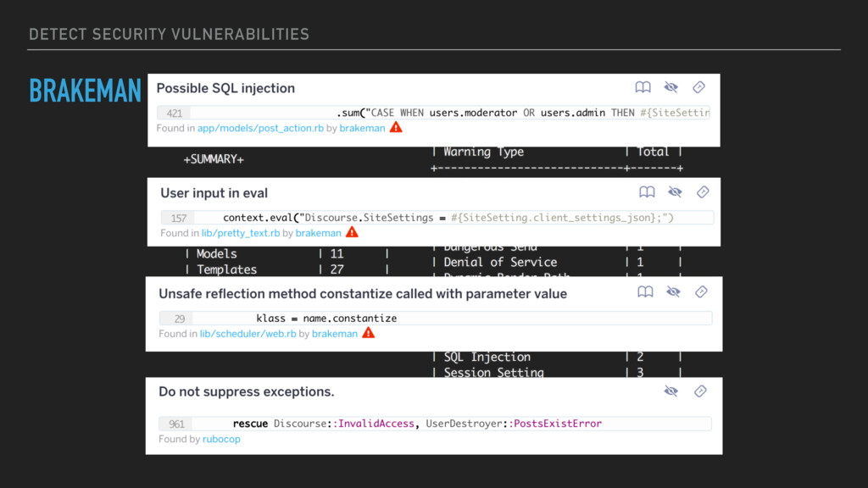Click the context.eval code line
The width and height of the screenshot is (868, 488).
point(448,218)
